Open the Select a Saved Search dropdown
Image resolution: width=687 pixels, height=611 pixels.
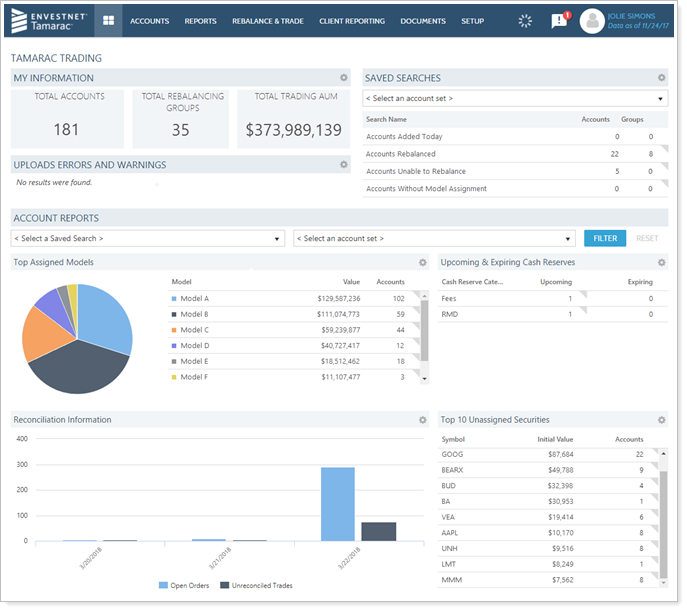point(147,239)
